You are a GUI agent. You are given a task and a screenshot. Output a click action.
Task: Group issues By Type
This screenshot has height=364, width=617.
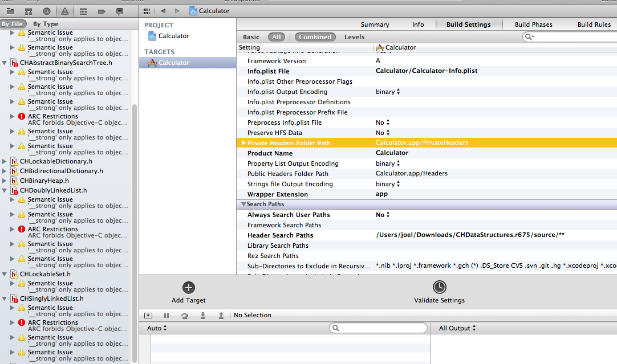point(46,24)
